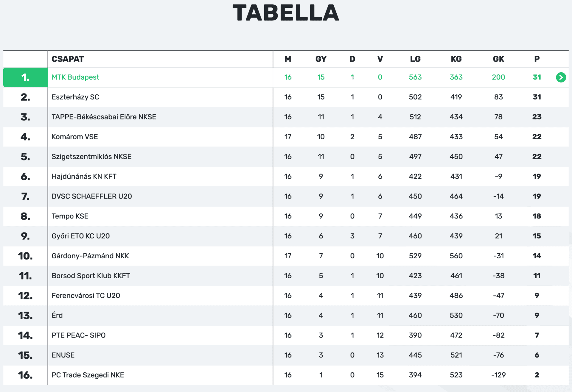The image size is (572, 392).
Task: Open Gárdony-Pázmánd NKK team entry
Action: click(90, 256)
